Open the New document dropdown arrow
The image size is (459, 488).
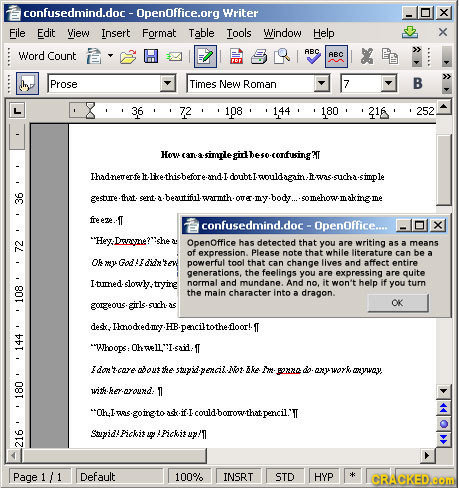(x=110, y=56)
